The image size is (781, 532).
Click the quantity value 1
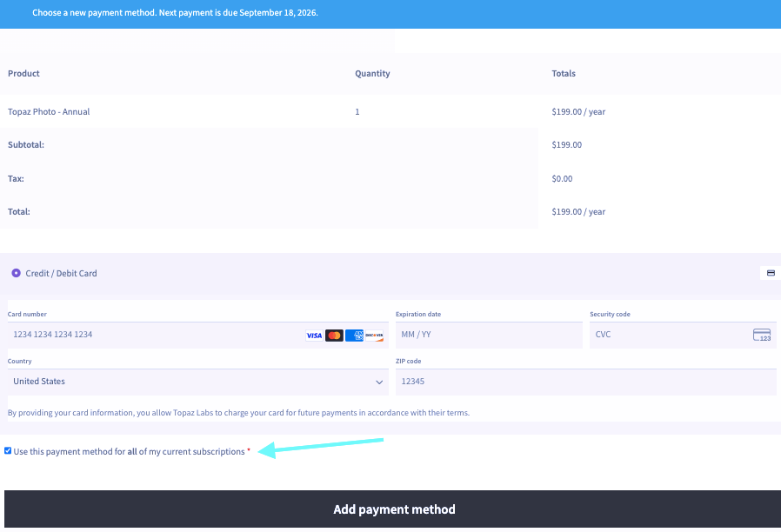(x=357, y=111)
